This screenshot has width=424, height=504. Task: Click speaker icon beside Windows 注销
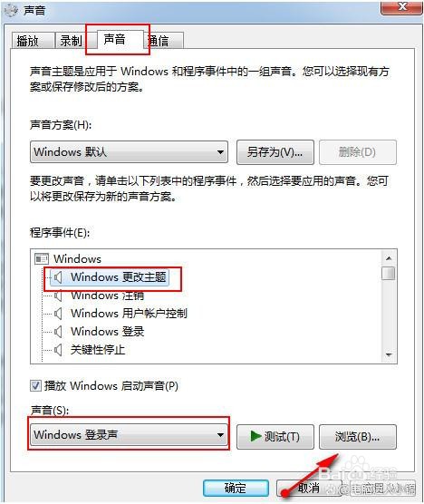(x=58, y=296)
